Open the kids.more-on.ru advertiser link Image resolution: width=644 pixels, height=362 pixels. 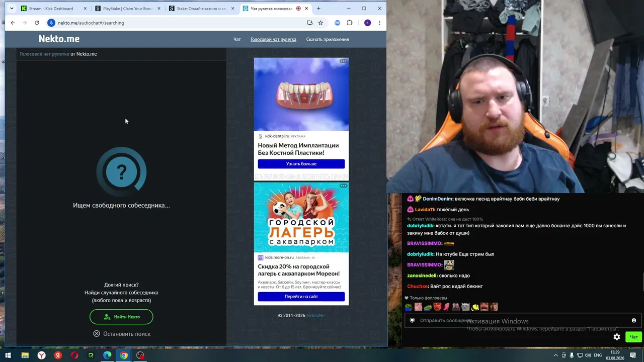(x=279, y=257)
